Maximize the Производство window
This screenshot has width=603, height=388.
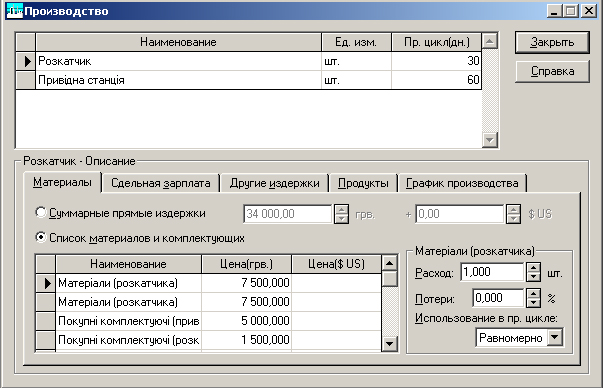(x=571, y=11)
